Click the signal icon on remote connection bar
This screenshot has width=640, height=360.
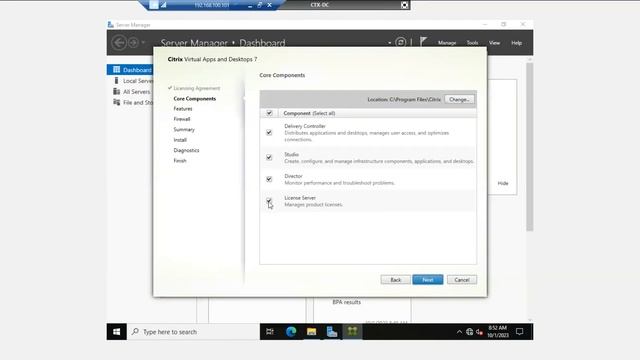tap(164, 5)
